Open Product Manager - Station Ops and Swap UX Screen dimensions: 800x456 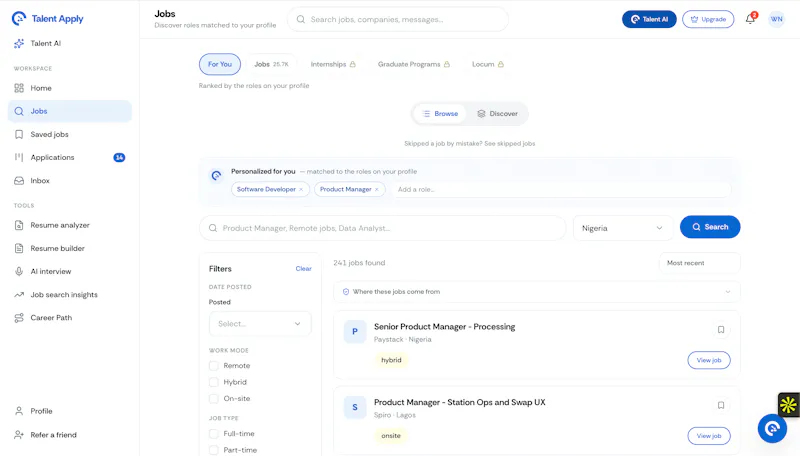460,402
